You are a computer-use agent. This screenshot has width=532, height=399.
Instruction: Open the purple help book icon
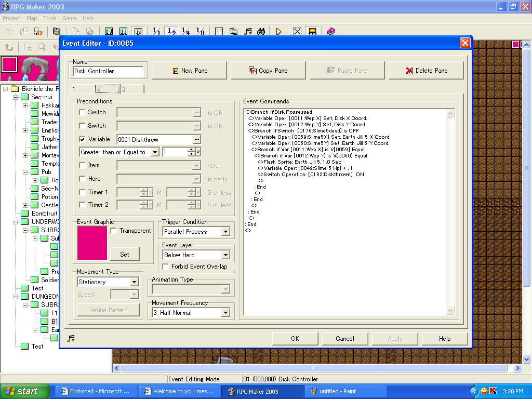(x=331, y=32)
